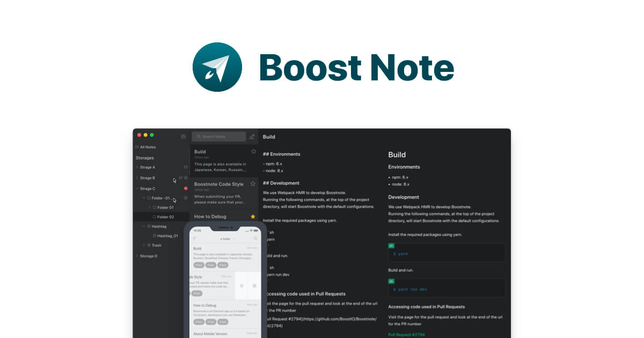
Task: Tap the search icon in the mobile app
Action: (x=255, y=238)
